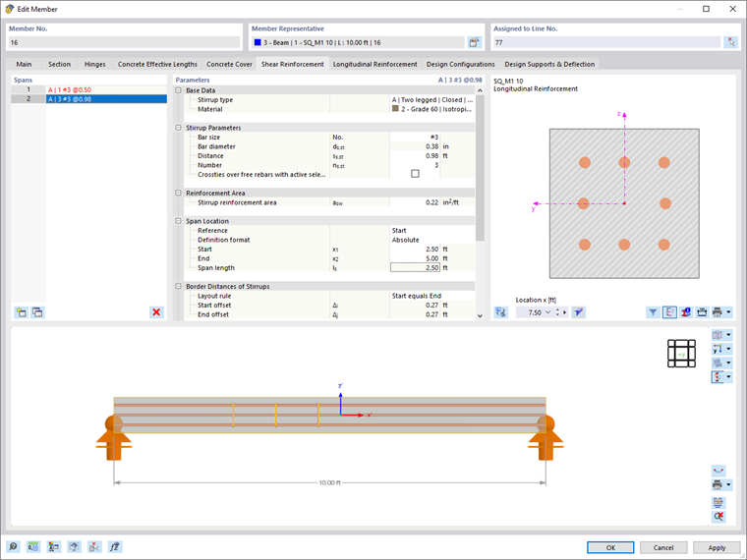Confirm with the OK button
The width and height of the screenshot is (747, 560).
coord(610,547)
